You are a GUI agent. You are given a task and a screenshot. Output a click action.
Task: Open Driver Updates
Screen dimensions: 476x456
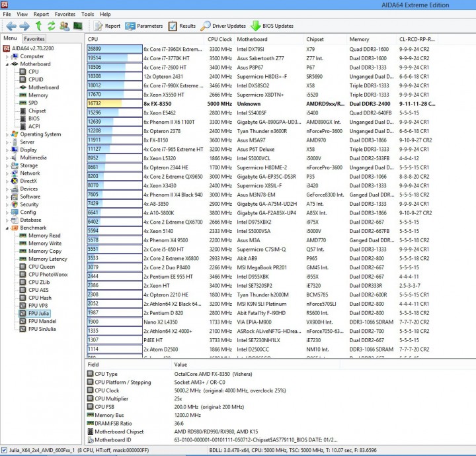click(223, 26)
